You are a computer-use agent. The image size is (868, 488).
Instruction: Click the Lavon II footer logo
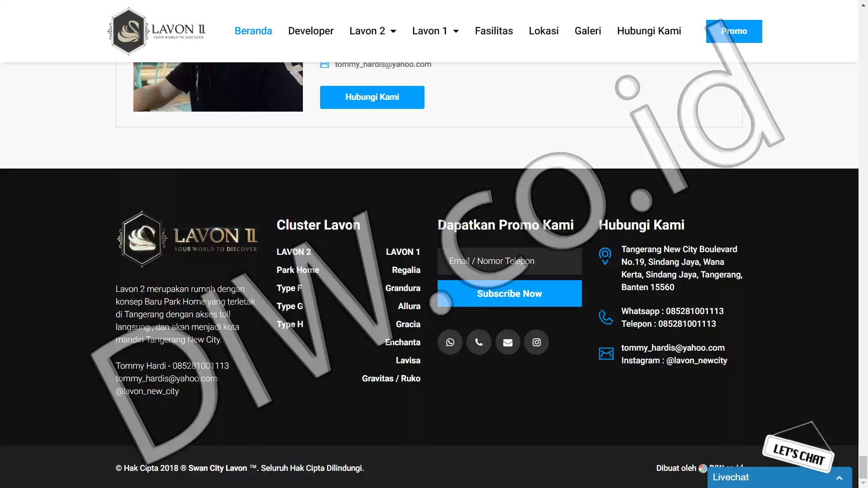tap(187, 239)
